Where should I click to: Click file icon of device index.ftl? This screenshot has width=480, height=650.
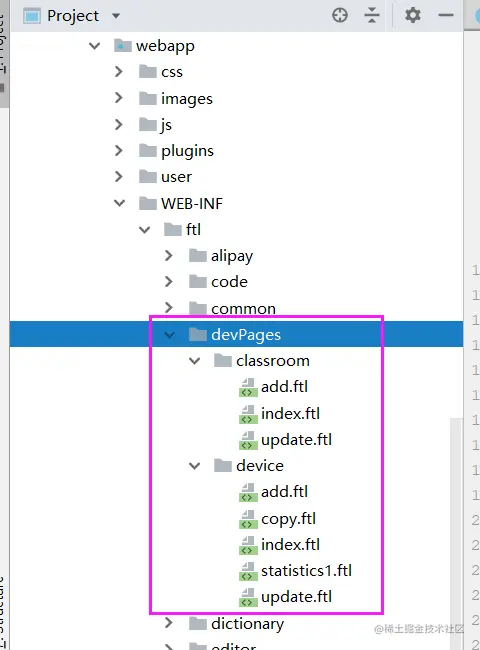point(248,545)
